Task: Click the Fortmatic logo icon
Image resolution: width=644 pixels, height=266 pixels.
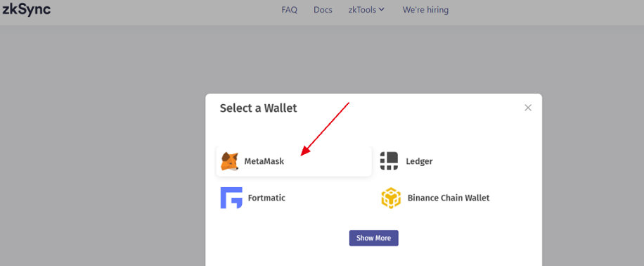Action: coord(231,198)
